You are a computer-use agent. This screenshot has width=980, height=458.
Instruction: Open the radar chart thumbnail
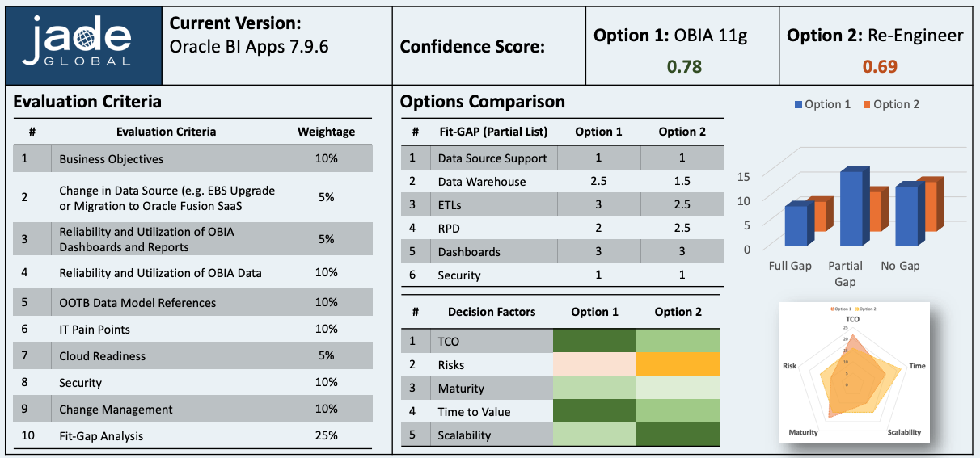(x=853, y=372)
